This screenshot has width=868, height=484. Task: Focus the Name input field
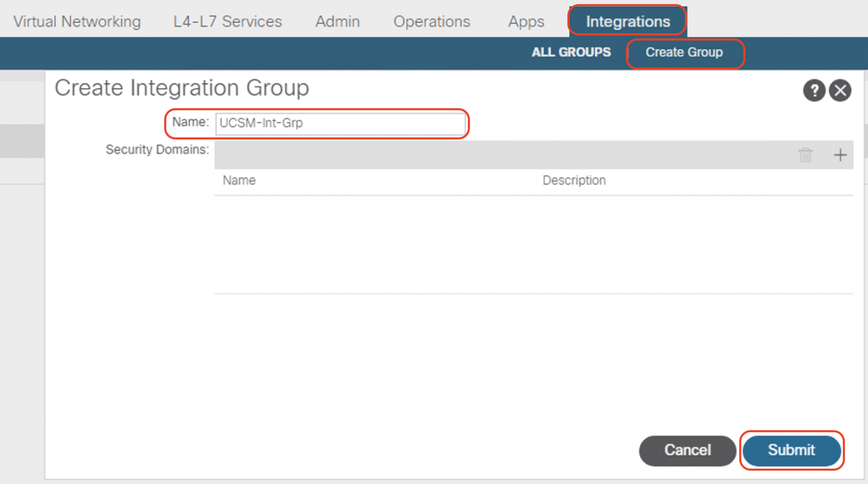341,124
